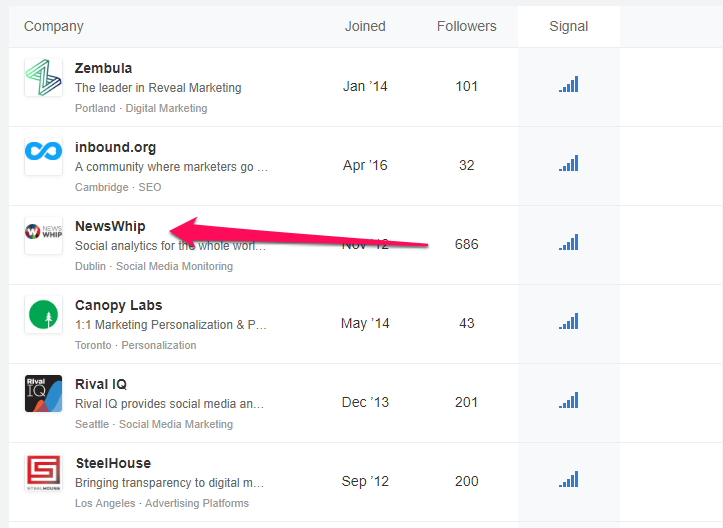Click the Apr '16 joined date

point(365,165)
